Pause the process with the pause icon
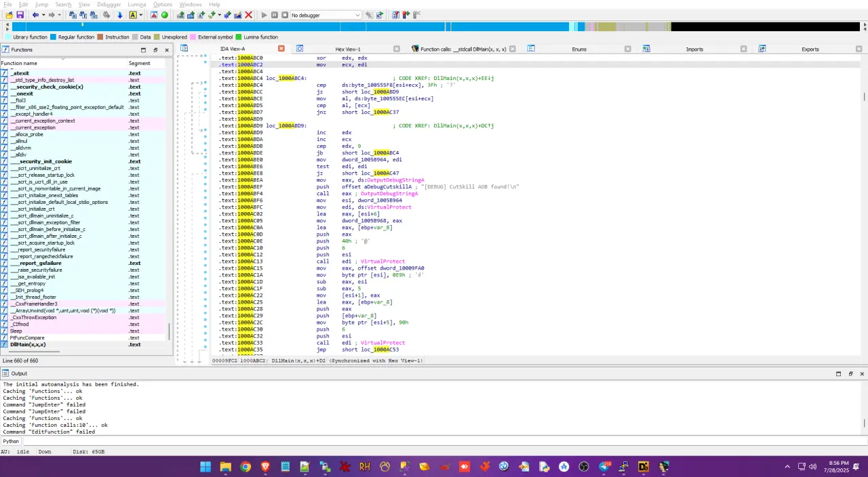This screenshot has width=868, height=477. pyautogui.click(x=275, y=15)
